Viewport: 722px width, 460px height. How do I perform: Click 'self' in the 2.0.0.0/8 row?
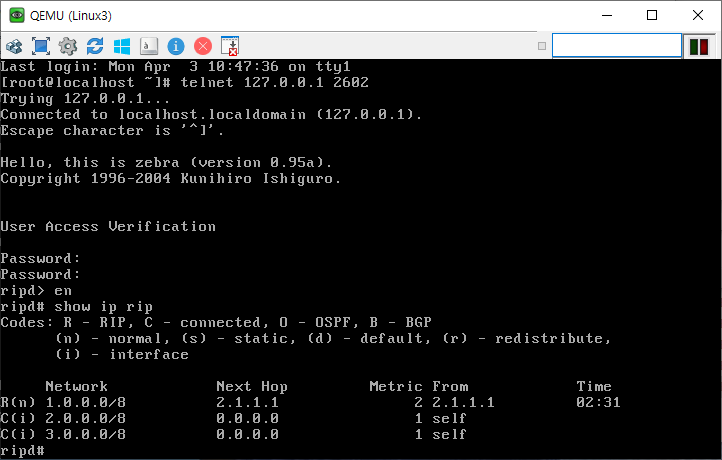tap(449, 419)
